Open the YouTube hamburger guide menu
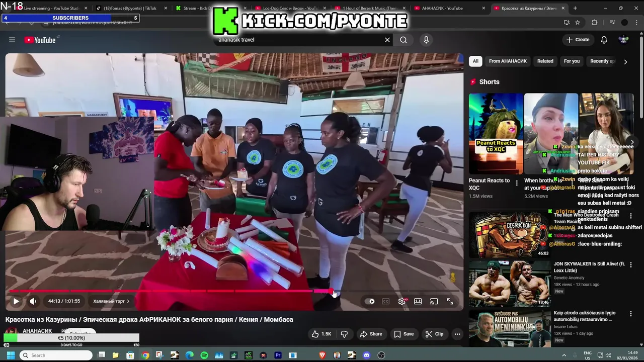 click(12, 40)
